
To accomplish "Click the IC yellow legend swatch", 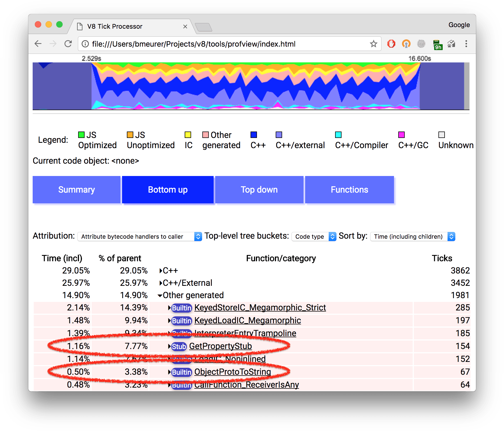I will [188, 134].
